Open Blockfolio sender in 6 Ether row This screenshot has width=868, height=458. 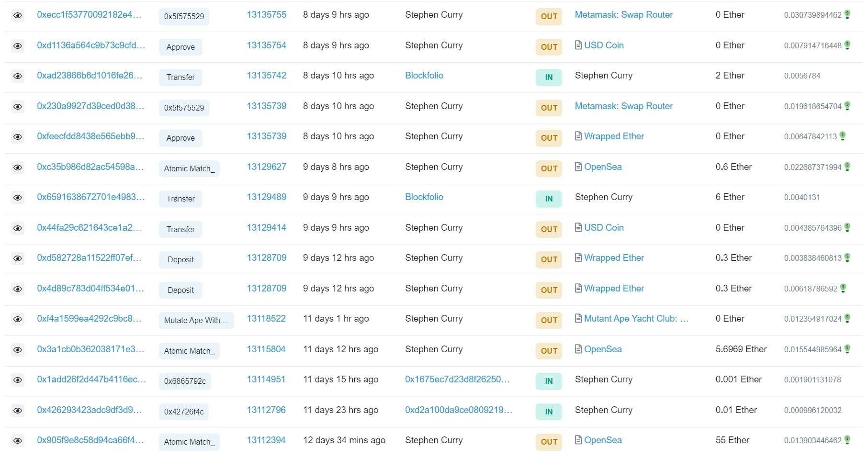pyautogui.click(x=424, y=197)
